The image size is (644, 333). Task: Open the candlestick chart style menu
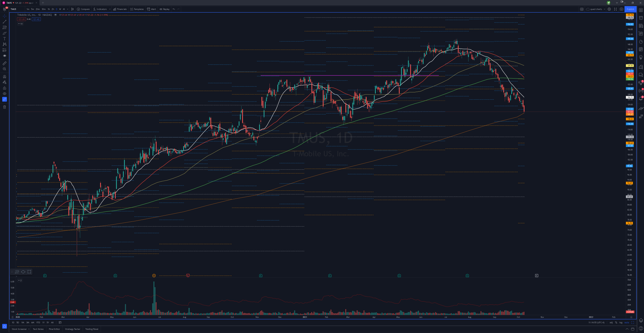coord(73,9)
